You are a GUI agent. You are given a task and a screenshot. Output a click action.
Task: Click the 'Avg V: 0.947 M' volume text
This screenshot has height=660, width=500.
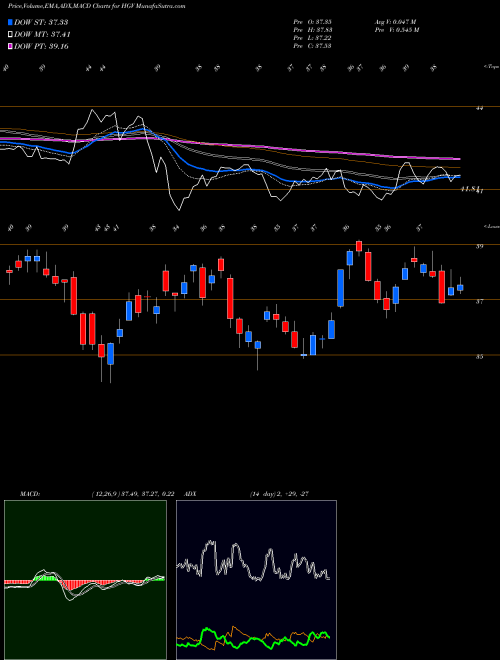point(397,22)
